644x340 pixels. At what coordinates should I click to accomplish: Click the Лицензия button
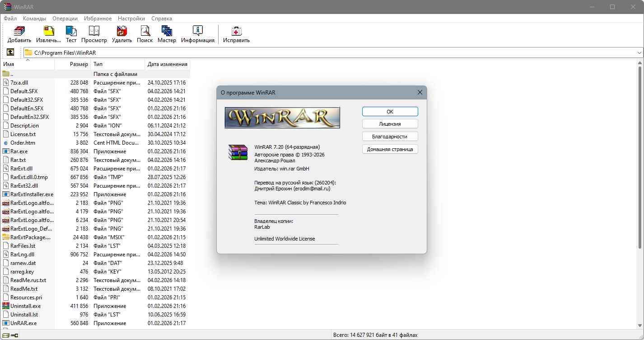click(x=390, y=124)
